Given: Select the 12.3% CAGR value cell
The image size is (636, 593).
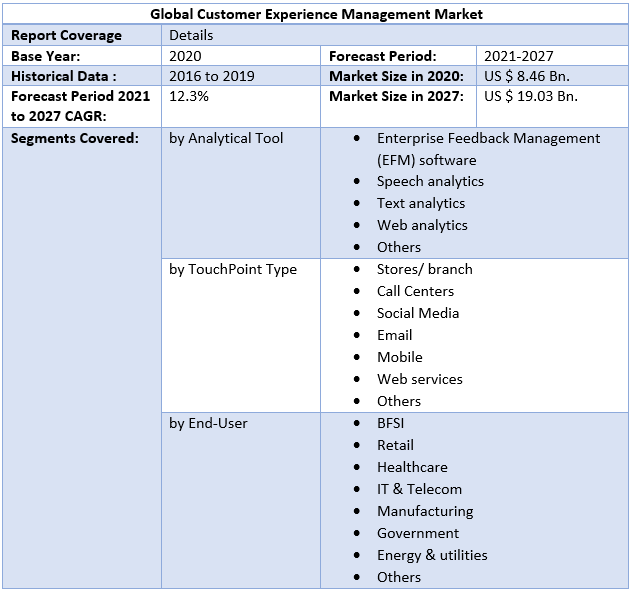Looking at the screenshot, I should pyautogui.click(x=189, y=96).
